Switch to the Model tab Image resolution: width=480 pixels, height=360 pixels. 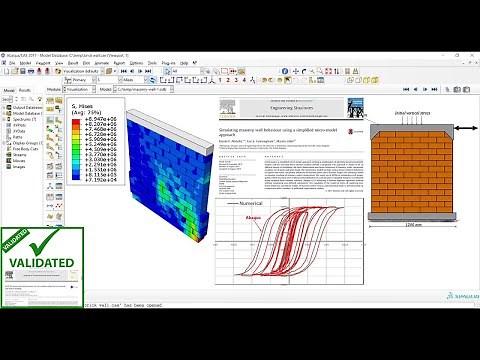tap(9, 90)
